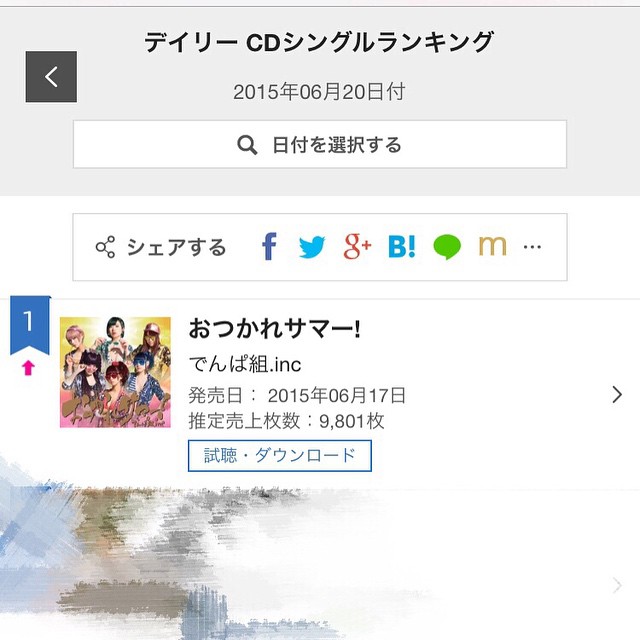The width and height of the screenshot is (640, 640).
Task: Share to Hatena Bookmark B! icon
Action: pyautogui.click(x=402, y=247)
